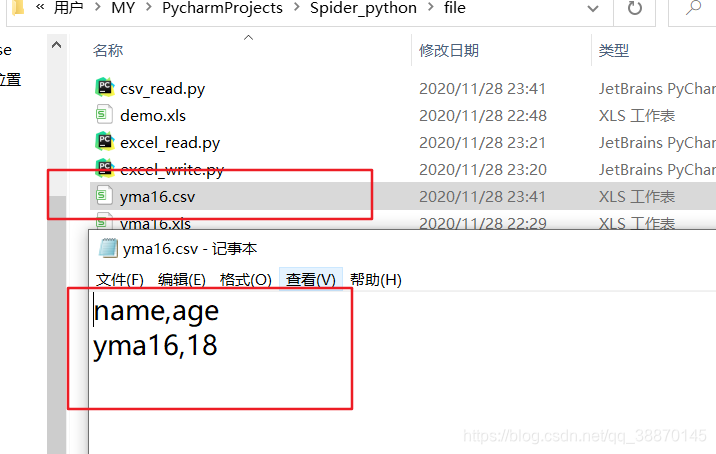The height and width of the screenshot is (454, 716).
Task: Go to the Spider_python folder in the path
Action: [x=363, y=8]
